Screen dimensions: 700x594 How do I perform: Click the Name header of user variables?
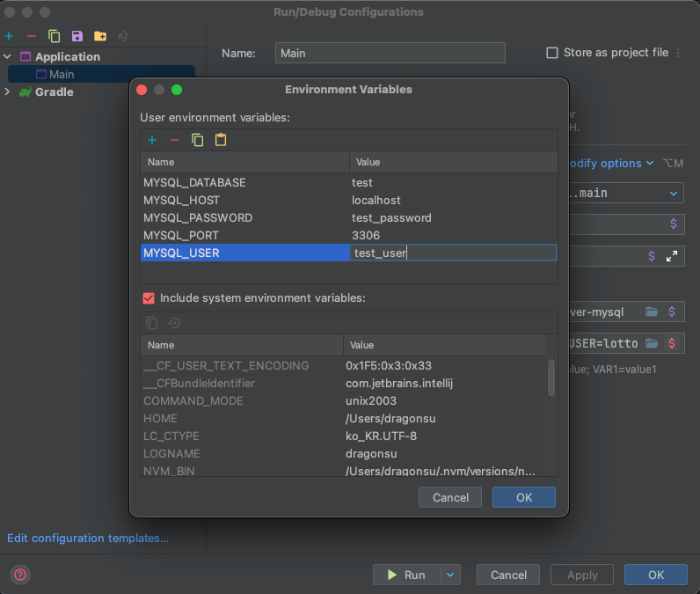tap(244, 162)
